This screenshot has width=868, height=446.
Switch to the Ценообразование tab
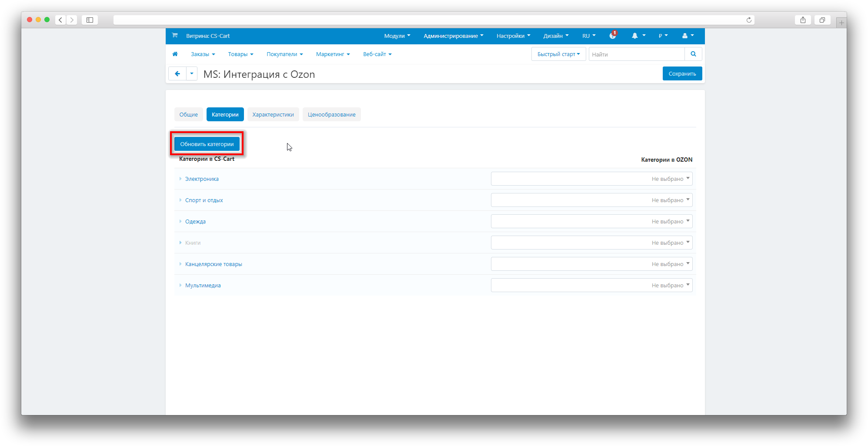tap(331, 114)
